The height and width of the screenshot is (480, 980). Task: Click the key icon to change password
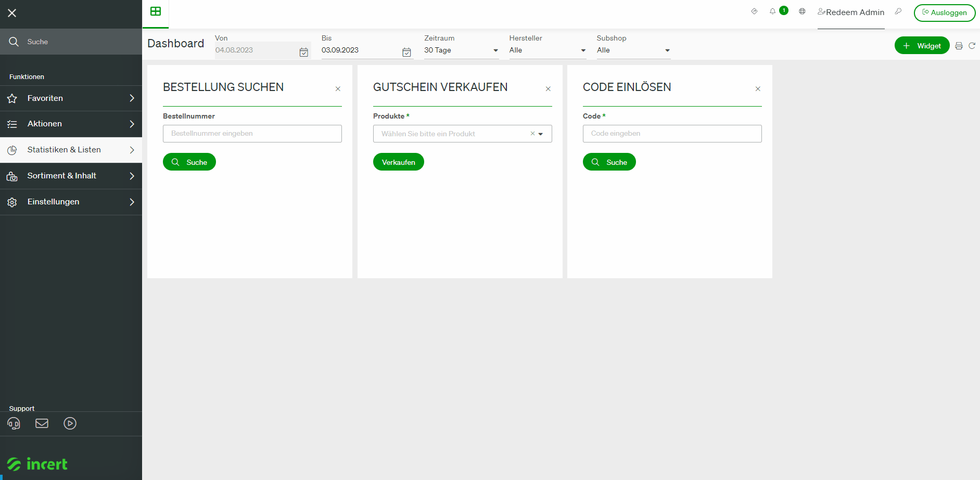coord(898,11)
